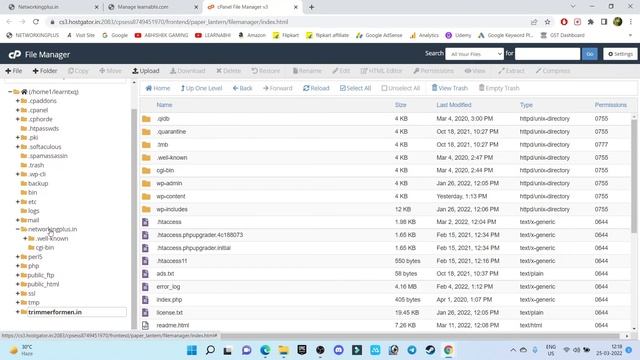This screenshot has width=640, height=360.
Task: Click the Restore toolbar button
Action: pos(266,71)
